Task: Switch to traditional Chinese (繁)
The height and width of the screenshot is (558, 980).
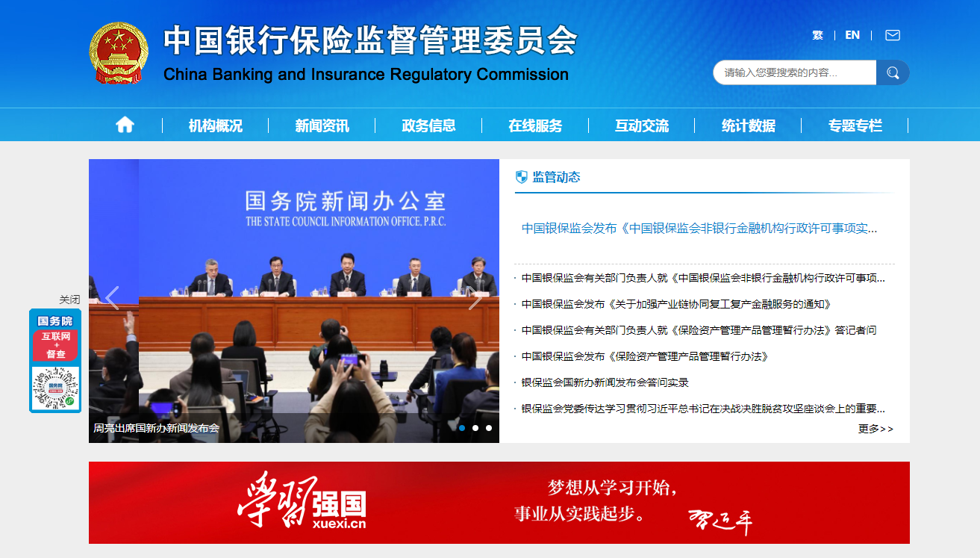Action: coord(817,35)
